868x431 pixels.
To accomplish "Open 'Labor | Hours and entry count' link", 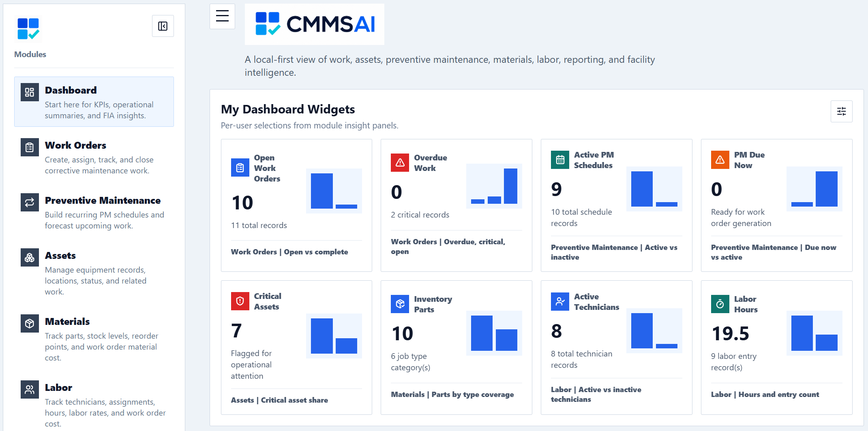I will coord(765,395).
